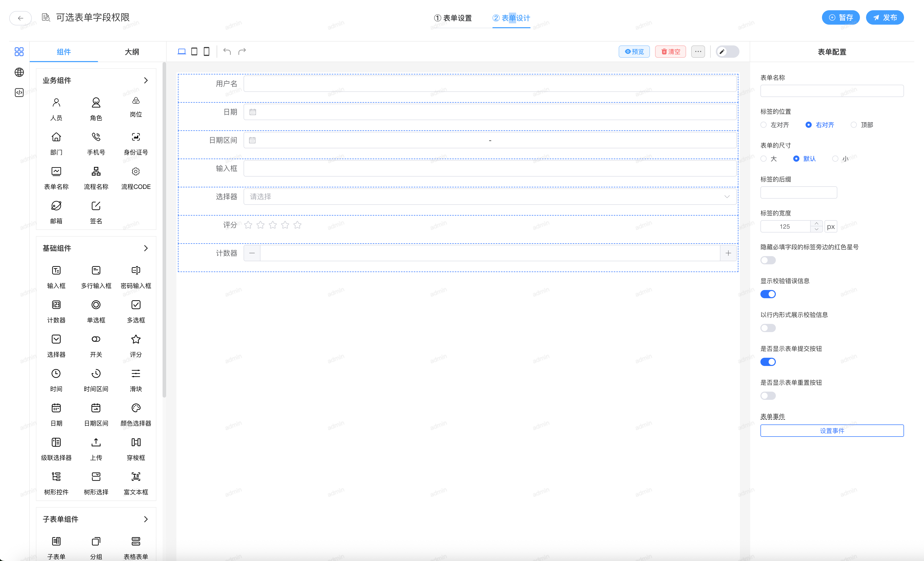Viewport: 924px width, 561px height.
Task: Select the 左对齐 label position radio
Action: pyautogui.click(x=764, y=125)
